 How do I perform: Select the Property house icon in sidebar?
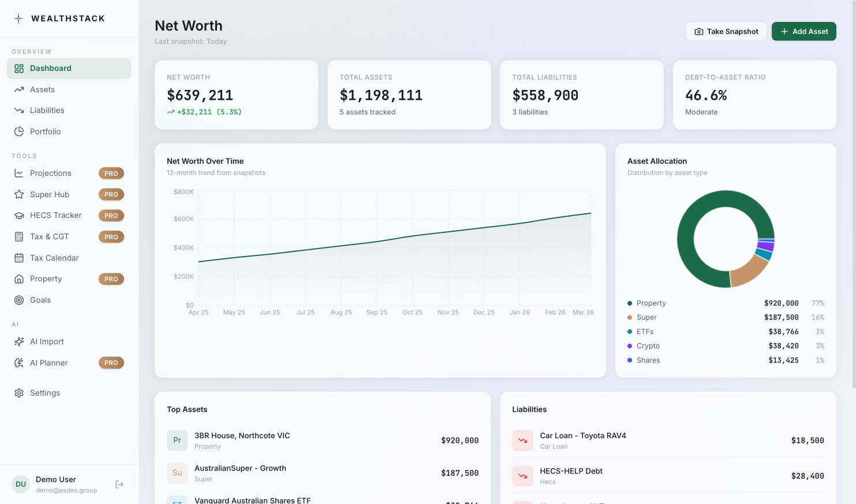click(x=19, y=279)
